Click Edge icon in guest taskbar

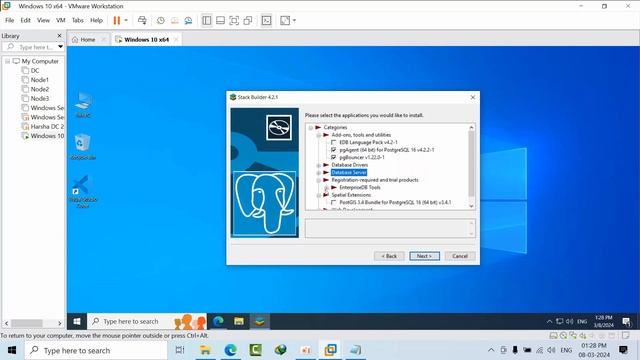[x=218, y=322]
